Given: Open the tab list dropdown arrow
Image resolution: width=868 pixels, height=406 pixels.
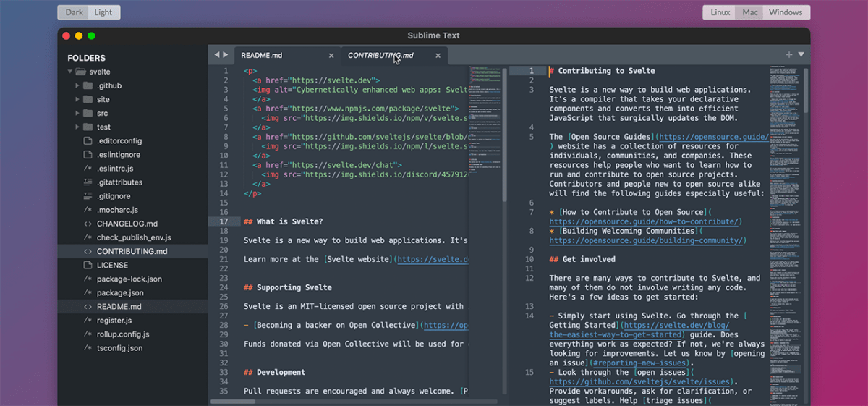Looking at the screenshot, I should [801, 54].
